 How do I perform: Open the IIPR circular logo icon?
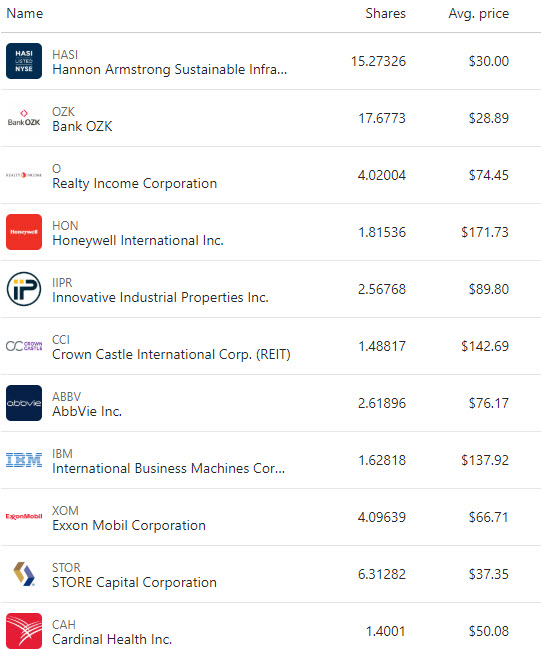pos(24,289)
